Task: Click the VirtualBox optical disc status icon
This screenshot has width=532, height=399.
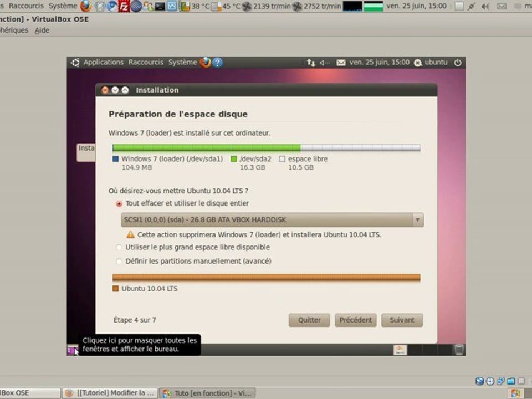Action: click(x=490, y=381)
